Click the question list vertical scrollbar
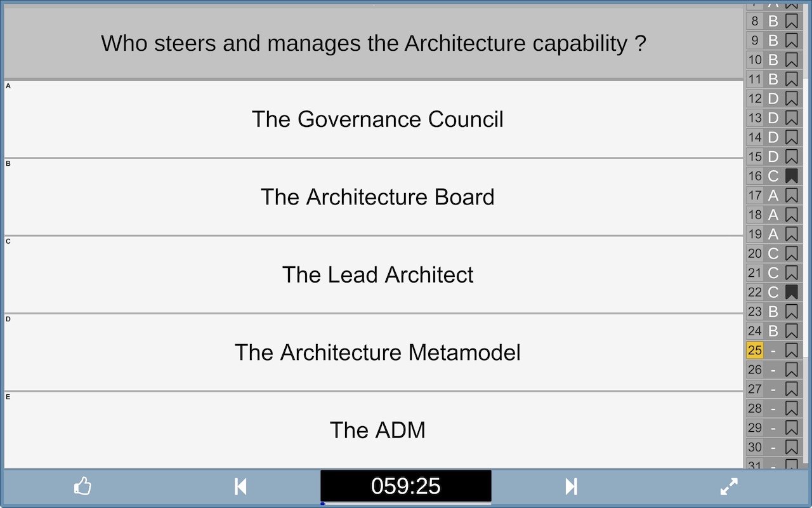Viewport: 812px width, 508px height. (806, 216)
